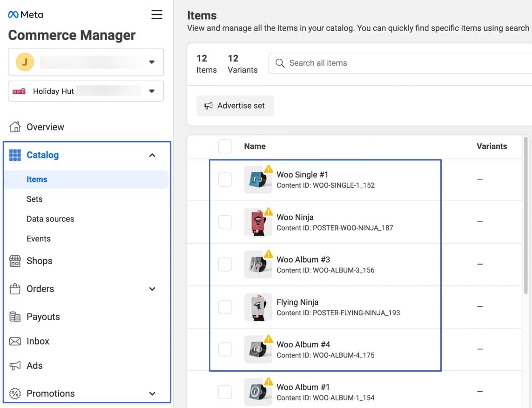532x408 pixels.
Task: Click the Payouts coins icon
Action: pos(15,317)
